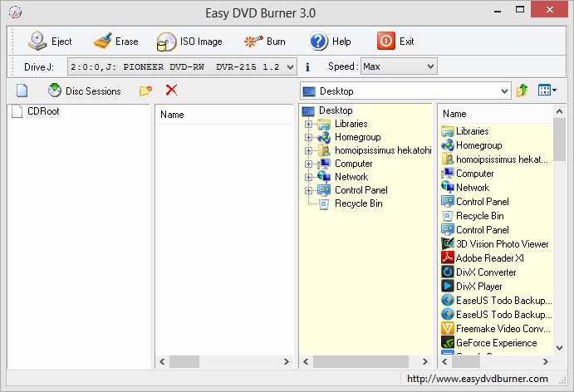The width and height of the screenshot is (574, 392).
Task: Select Libraries in the file list
Action: pyautogui.click(x=472, y=131)
